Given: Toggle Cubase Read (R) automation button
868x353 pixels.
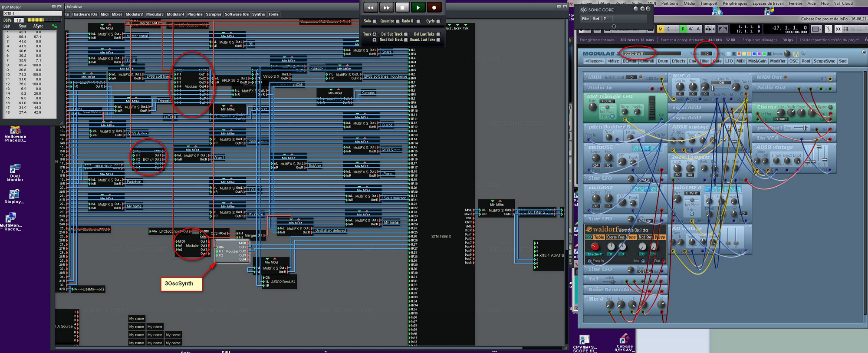Looking at the screenshot, I should (x=683, y=29).
